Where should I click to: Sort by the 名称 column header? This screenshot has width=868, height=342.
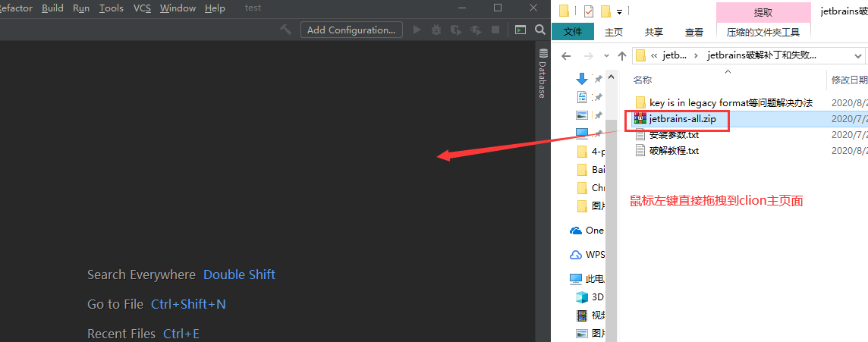tap(643, 80)
